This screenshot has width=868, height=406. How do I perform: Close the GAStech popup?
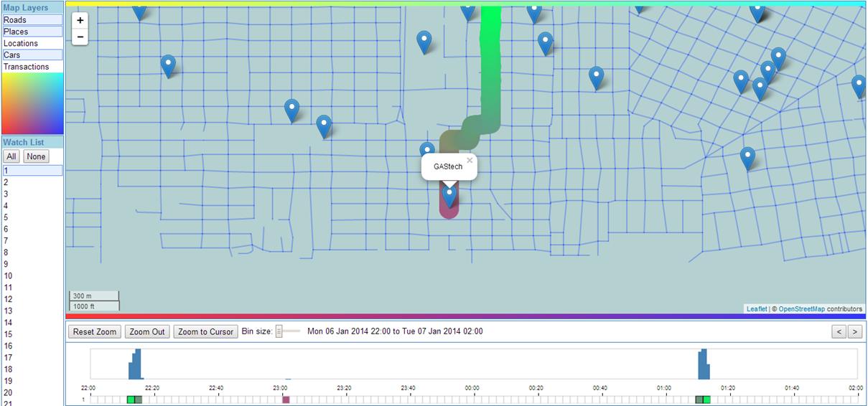pyautogui.click(x=470, y=161)
